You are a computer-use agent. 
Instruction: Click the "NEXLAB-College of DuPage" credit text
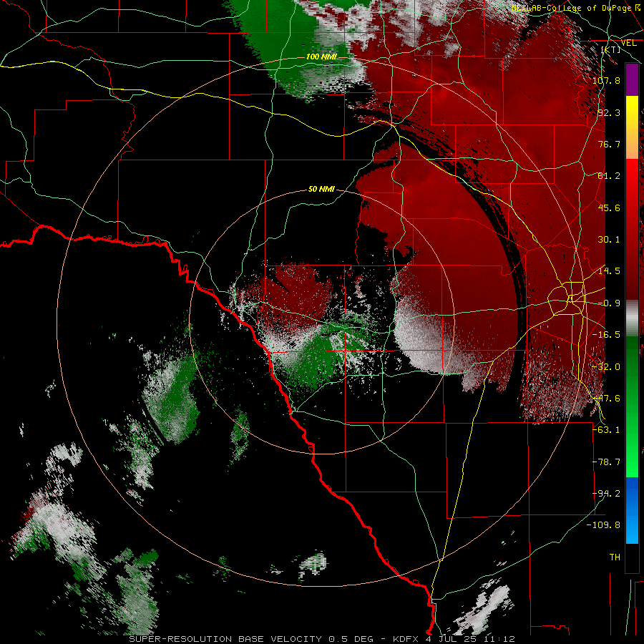click(571, 8)
